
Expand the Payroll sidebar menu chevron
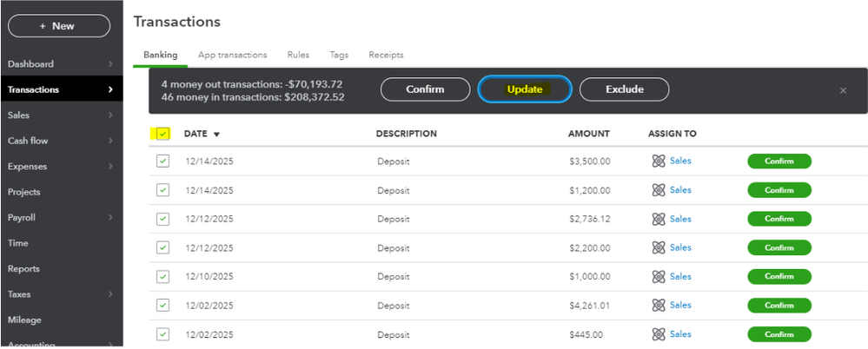pyautogui.click(x=110, y=218)
